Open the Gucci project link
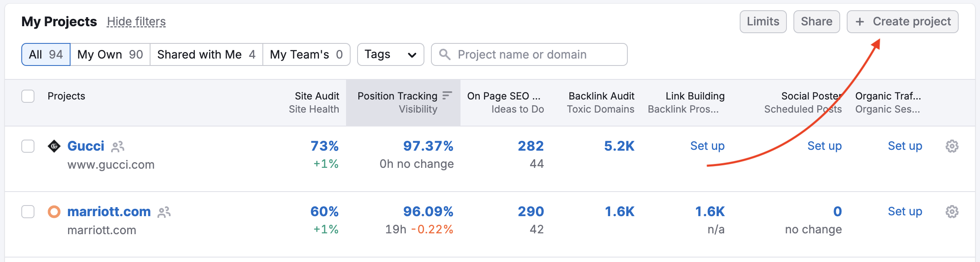 pos(86,146)
